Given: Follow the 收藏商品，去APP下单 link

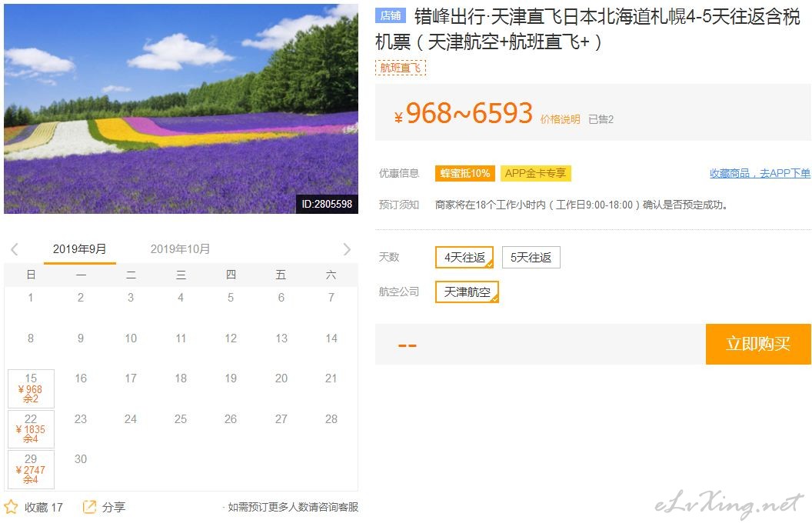Looking at the screenshot, I should coord(760,174).
